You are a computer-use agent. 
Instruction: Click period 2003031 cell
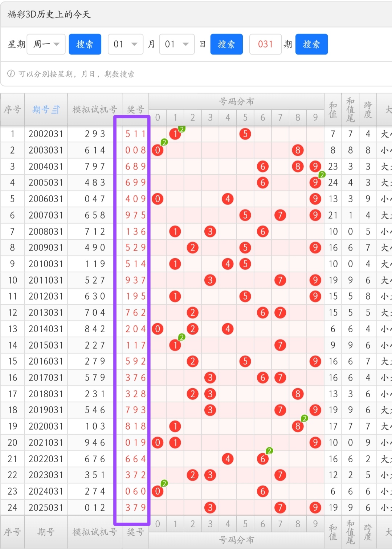pyautogui.click(x=46, y=150)
